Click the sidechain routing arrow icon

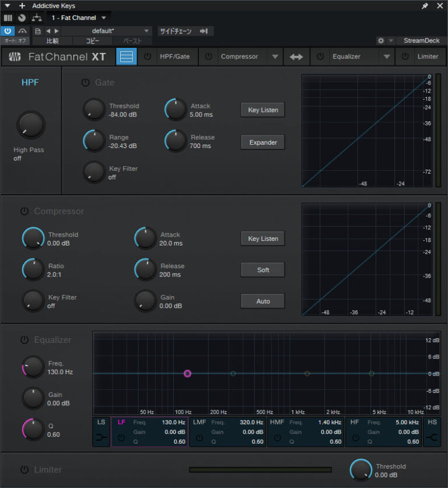[x=204, y=31]
